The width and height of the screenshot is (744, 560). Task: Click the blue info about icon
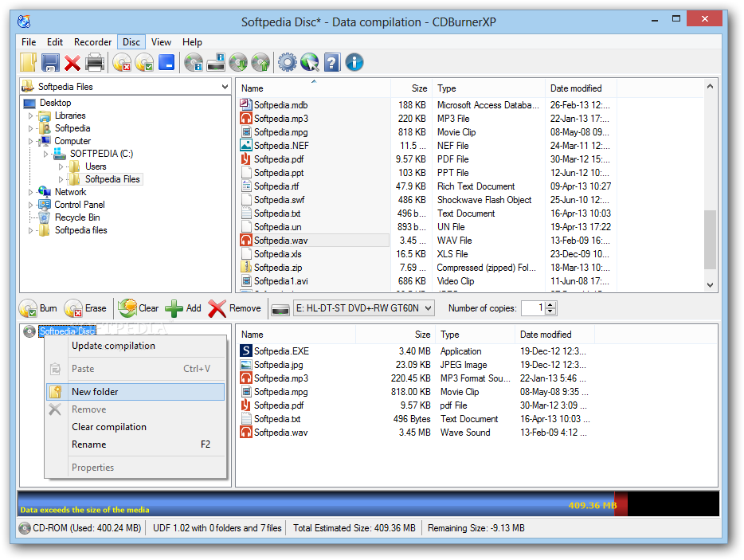pyautogui.click(x=354, y=62)
